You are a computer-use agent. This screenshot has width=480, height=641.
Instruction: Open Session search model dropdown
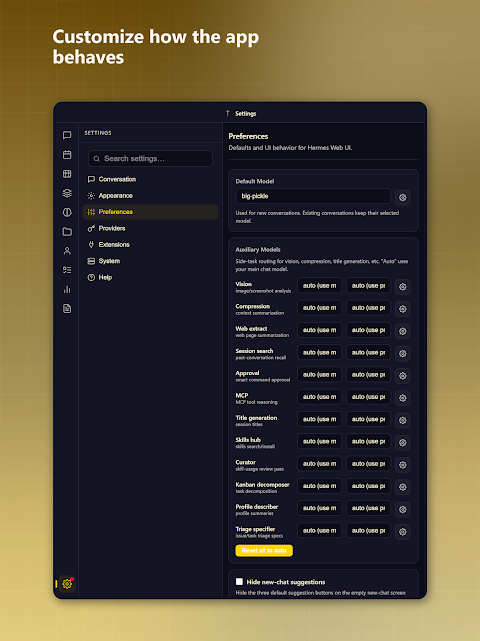click(x=319, y=352)
